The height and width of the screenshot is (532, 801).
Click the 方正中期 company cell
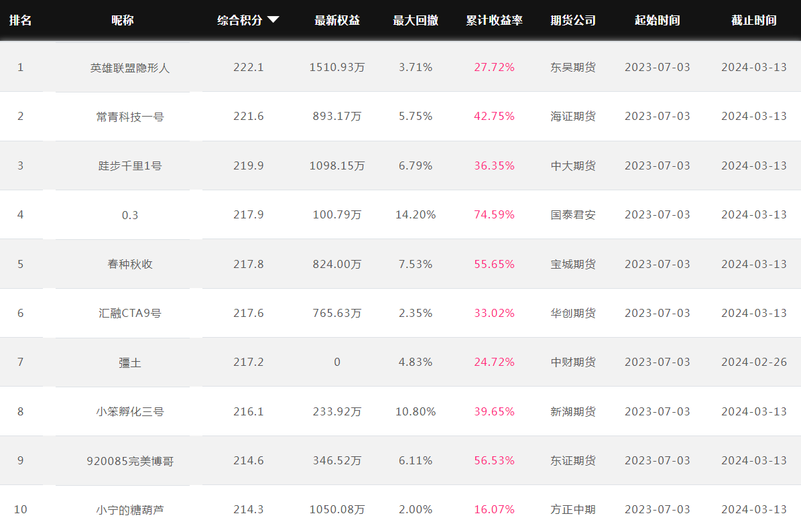point(573,509)
